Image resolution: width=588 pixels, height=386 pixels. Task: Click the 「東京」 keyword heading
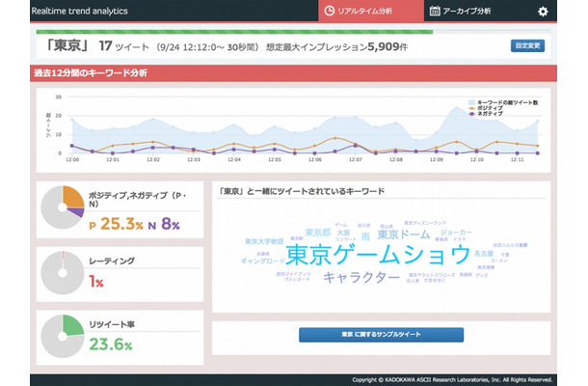click(x=67, y=45)
